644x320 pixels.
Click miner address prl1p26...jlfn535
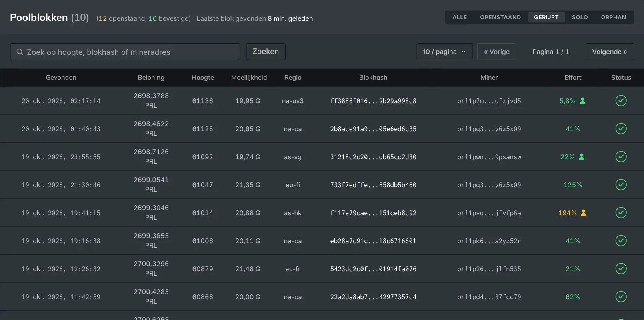489,269
